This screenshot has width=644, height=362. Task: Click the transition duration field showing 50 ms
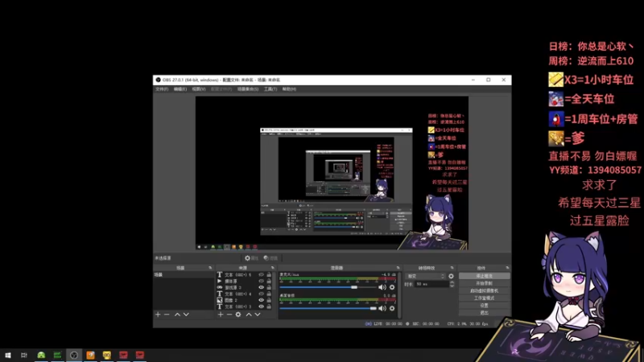coord(431,284)
